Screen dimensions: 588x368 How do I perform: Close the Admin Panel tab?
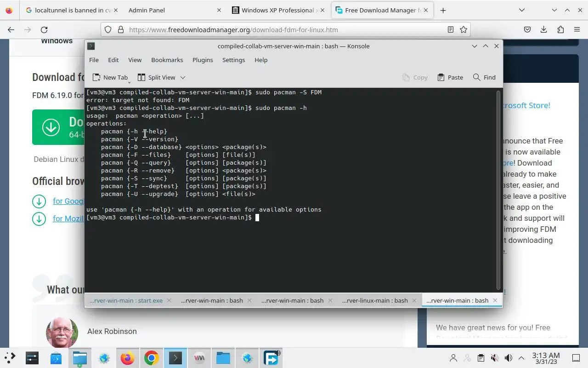pos(219,10)
